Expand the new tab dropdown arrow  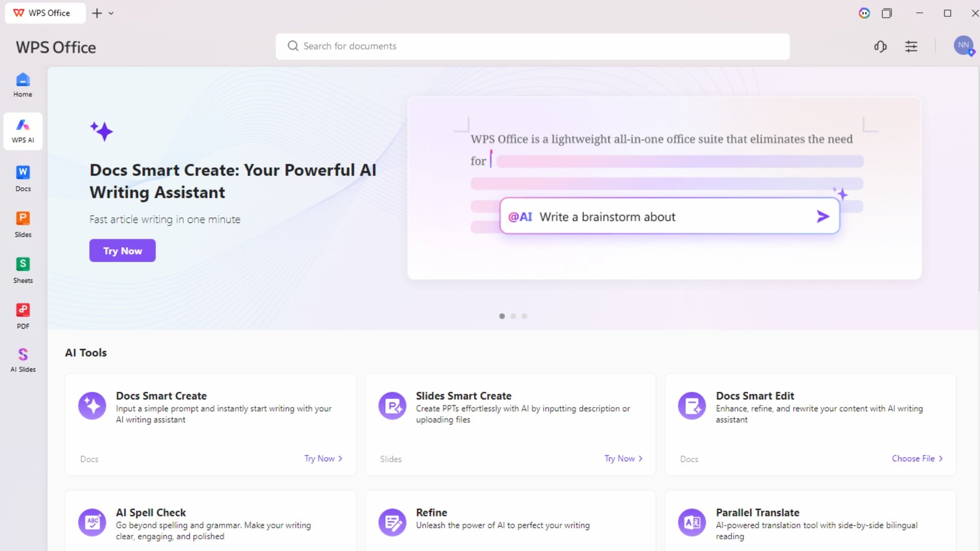point(111,13)
